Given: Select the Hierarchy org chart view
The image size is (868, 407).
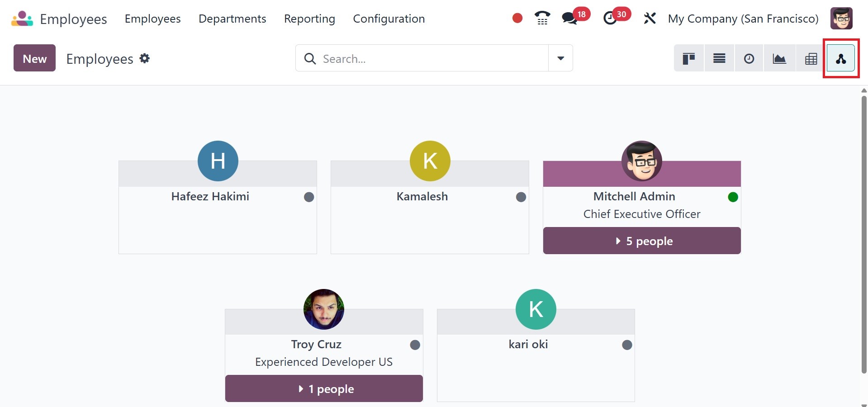Looking at the screenshot, I should click(841, 58).
